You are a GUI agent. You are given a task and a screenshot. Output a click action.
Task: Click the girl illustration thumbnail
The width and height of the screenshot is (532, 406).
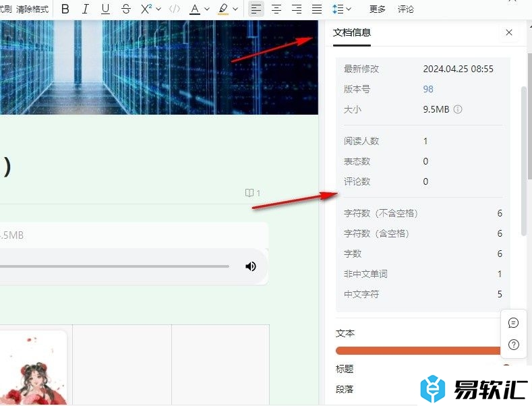(x=33, y=368)
